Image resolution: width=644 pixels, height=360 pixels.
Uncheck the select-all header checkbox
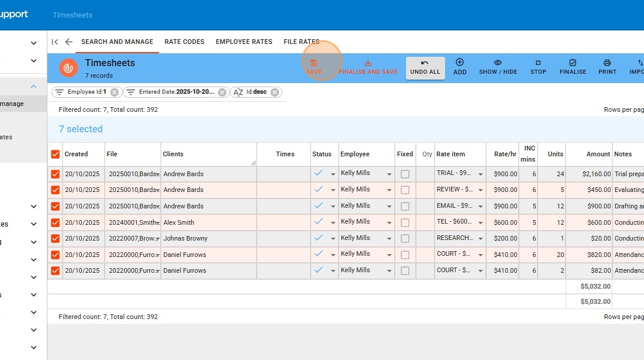point(56,155)
